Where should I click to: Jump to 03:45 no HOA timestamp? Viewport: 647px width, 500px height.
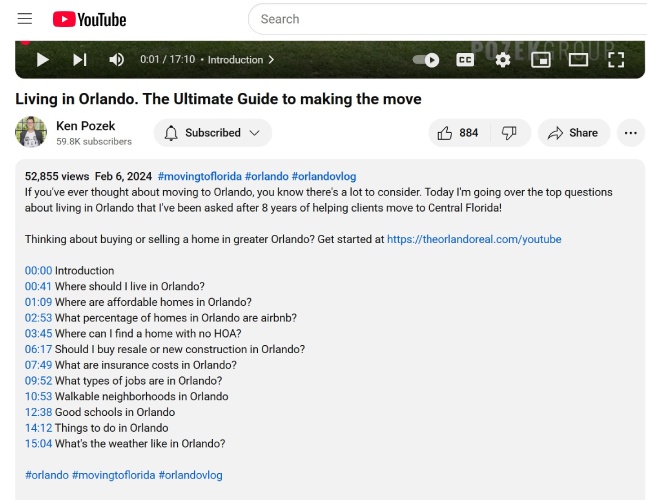[38, 333]
